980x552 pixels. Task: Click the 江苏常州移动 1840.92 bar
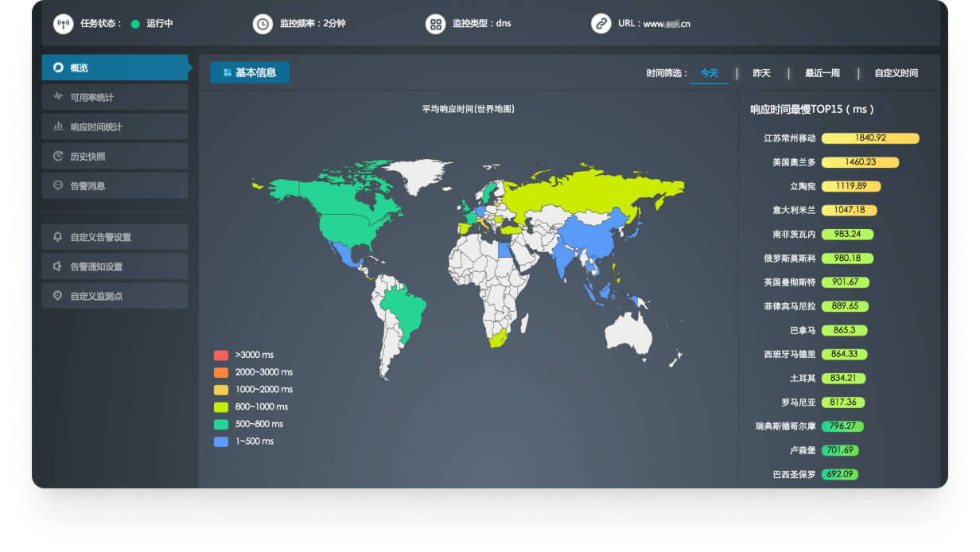[870, 138]
